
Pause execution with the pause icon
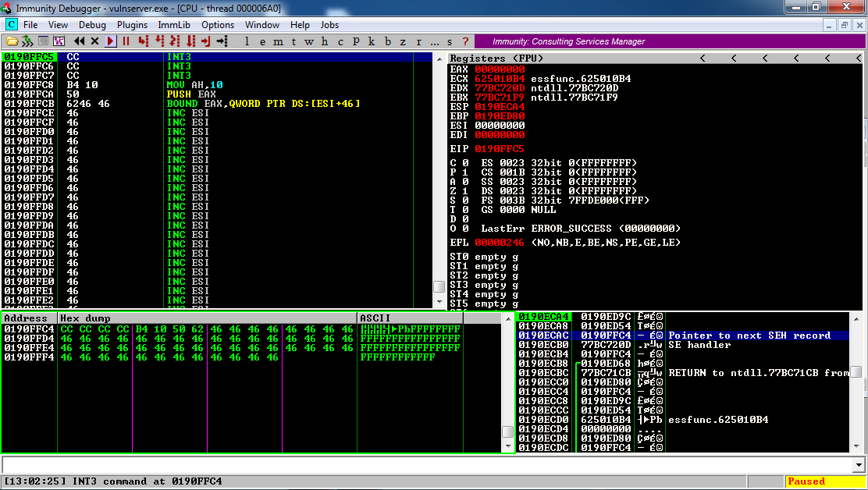click(x=126, y=41)
